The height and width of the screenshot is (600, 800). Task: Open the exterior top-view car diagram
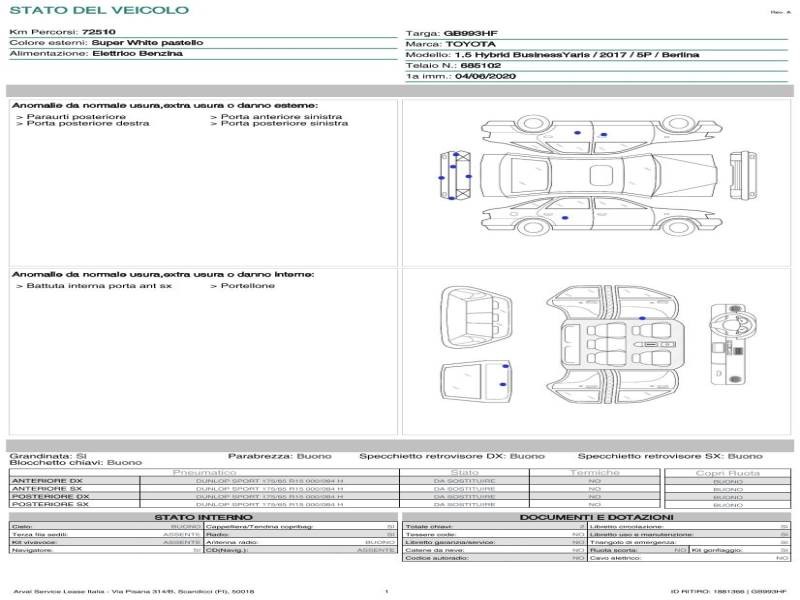pyautogui.click(x=600, y=175)
